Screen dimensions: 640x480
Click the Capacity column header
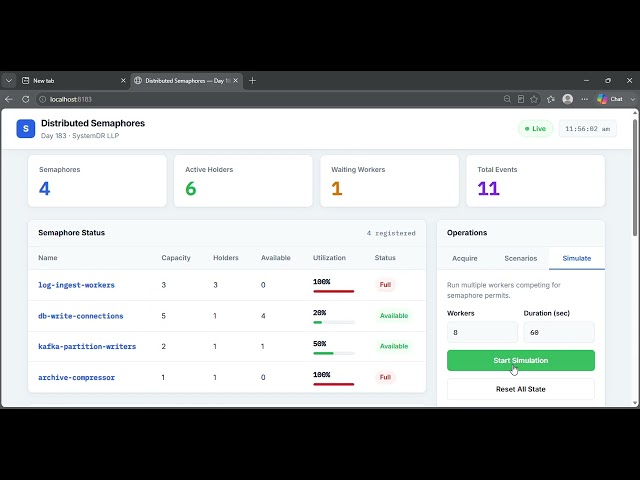[x=176, y=258]
